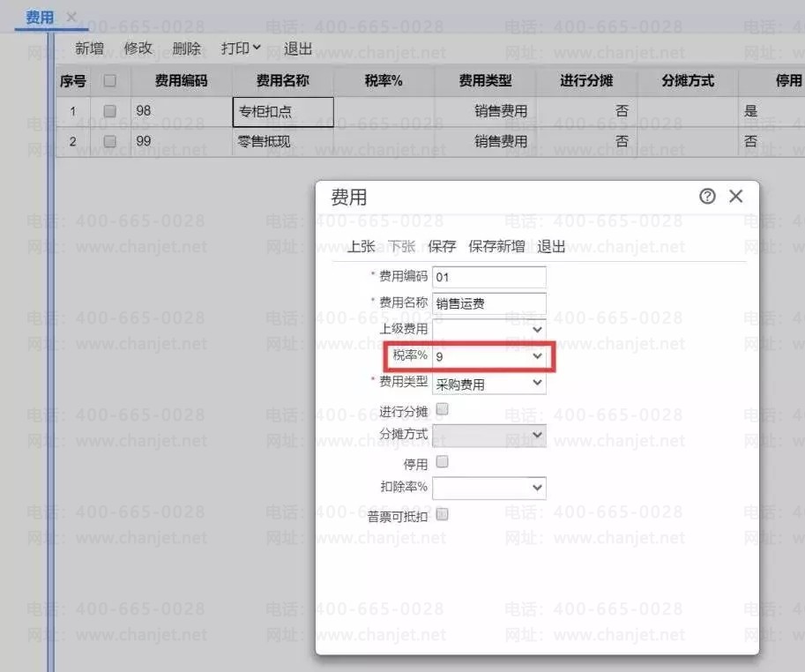Close the 费用 dialog with the × icon
Image resolution: width=805 pixels, height=672 pixels.
[x=736, y=196]
